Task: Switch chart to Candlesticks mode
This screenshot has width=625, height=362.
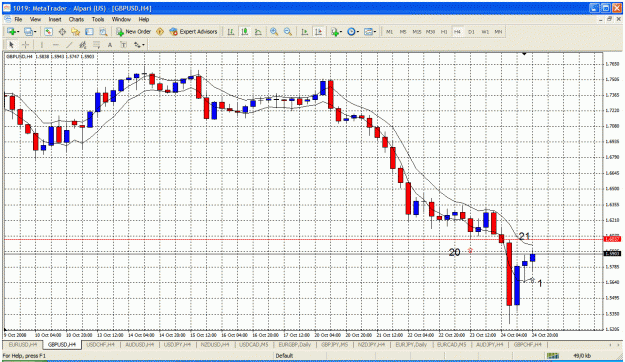Action: (x=244, y=31)
